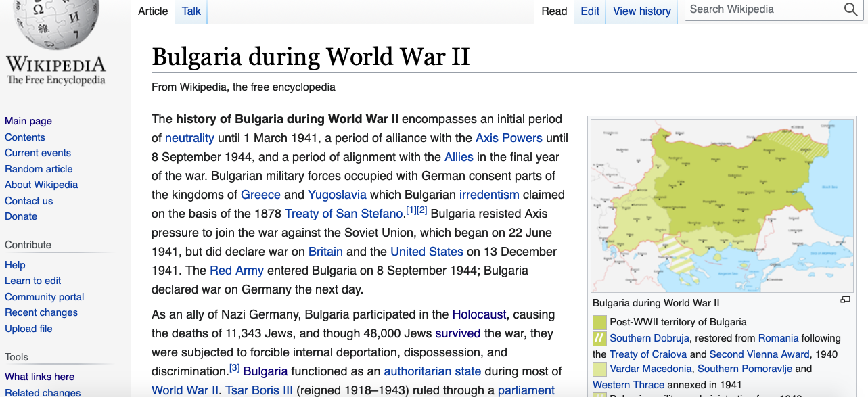
Task: Follow the Axis Powers link
Action: tap(509, 138)
